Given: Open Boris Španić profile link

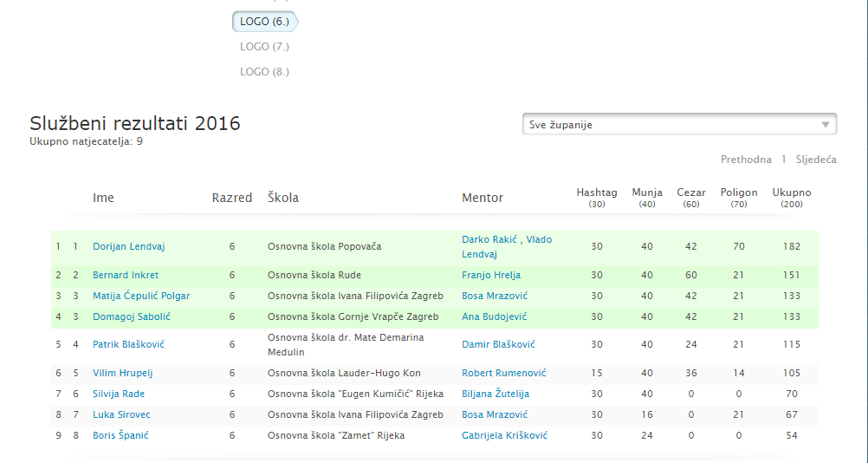Looking at the screenshot, I should click(x=120, y=435).
